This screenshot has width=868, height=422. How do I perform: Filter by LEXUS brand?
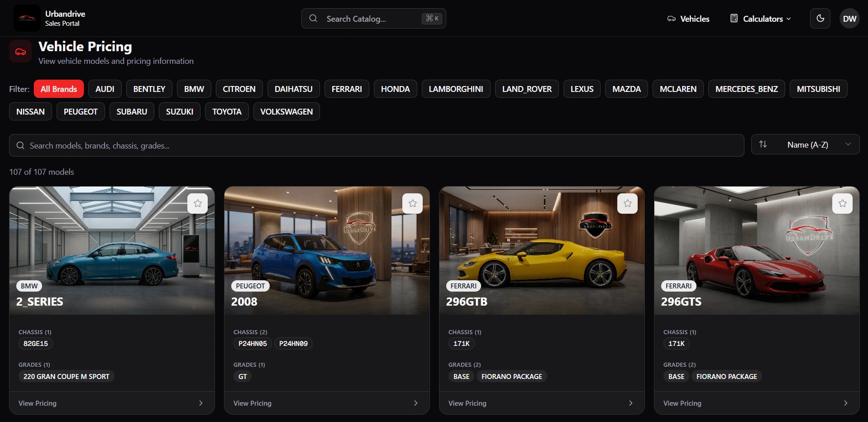tap(582, 89)
